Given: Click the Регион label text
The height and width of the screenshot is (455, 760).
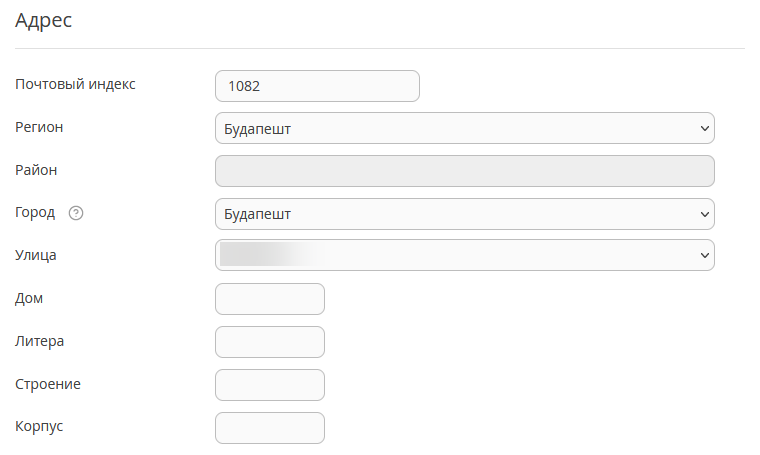Looking at the screenshot, I should (x=39, y=127).
